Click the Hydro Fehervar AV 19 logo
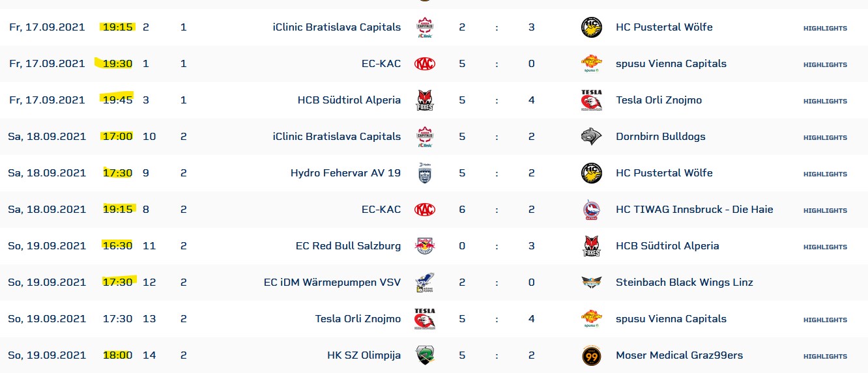 click(x=425, y=173)
